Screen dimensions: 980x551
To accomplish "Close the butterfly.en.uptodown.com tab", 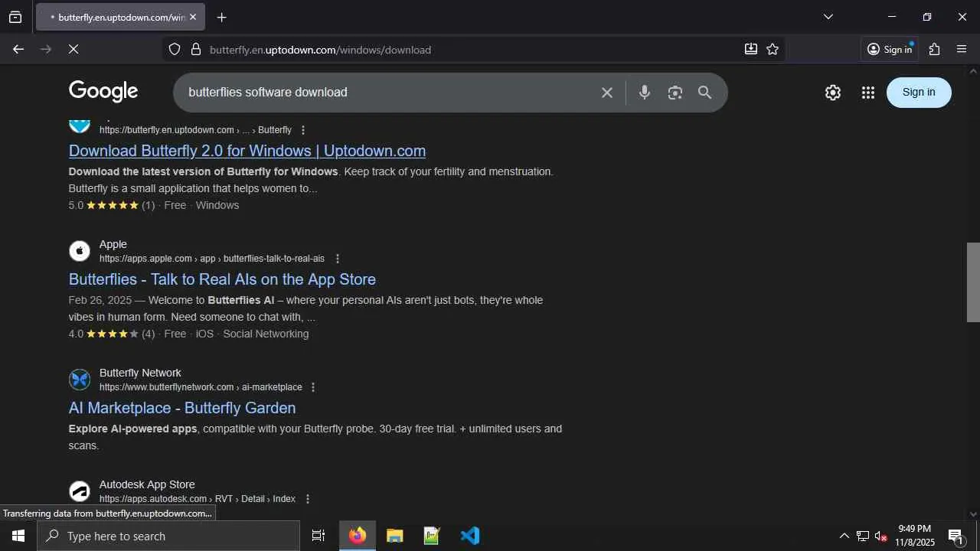I will click(193, 17).
